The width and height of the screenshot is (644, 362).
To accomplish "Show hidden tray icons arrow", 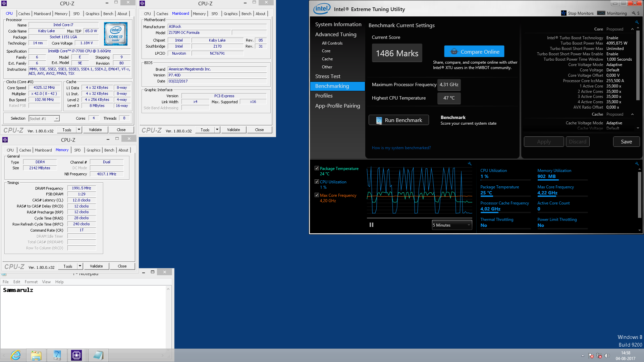I will pos(583,356).
